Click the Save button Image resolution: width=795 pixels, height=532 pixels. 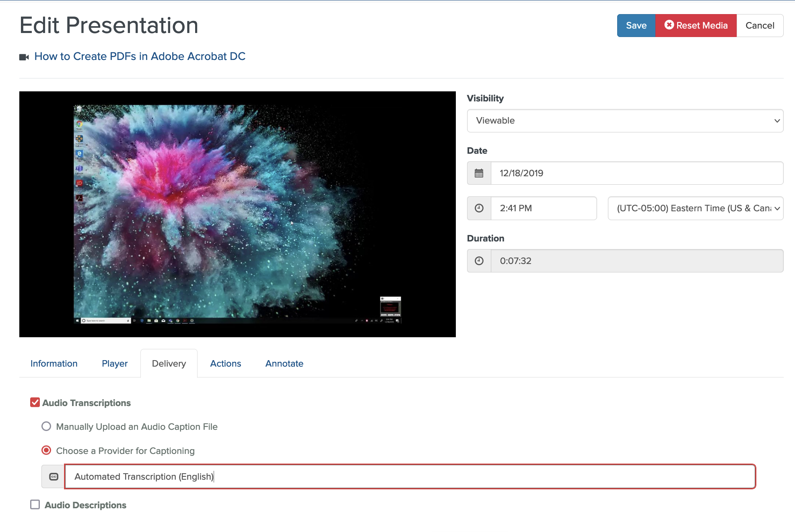pyautogui.click(x=635, y=25)
